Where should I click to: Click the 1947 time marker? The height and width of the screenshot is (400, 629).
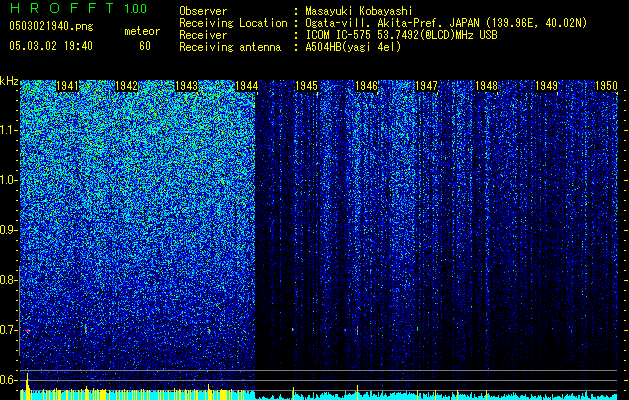click(x=426, y=86)
